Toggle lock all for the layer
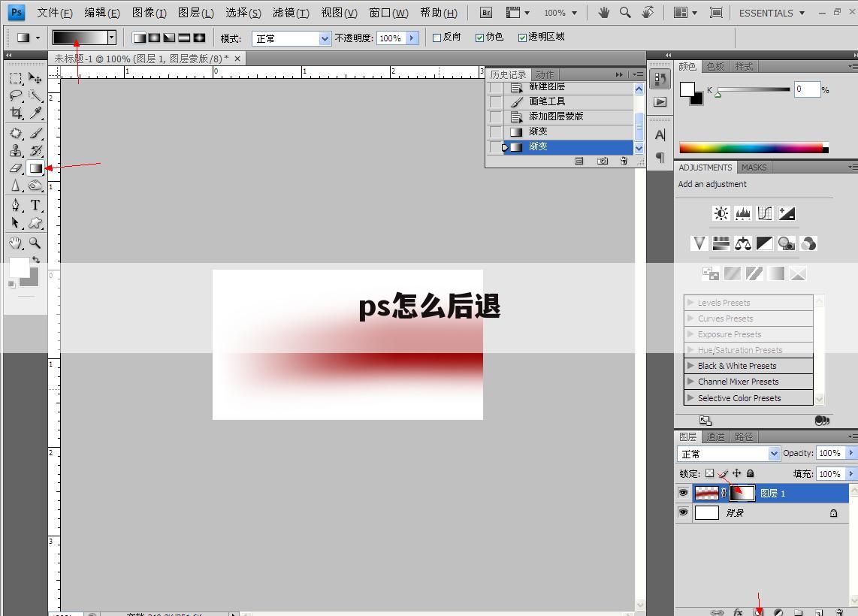Image resolution: width=858 pixels, height=616 pixels. tap(751, 473)
